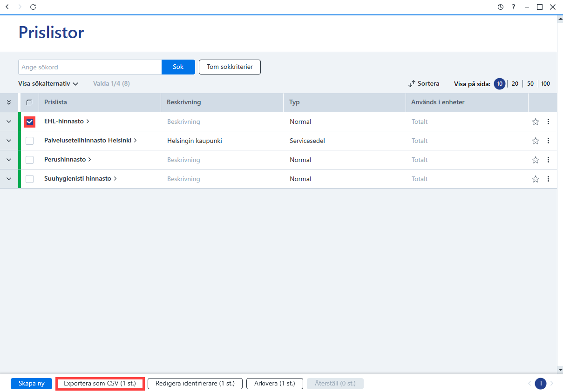This screenshot has height=392, width=563.
Task: Open more options for Palvelusetelihinnasto Helsinki
Action: (548, 141)
